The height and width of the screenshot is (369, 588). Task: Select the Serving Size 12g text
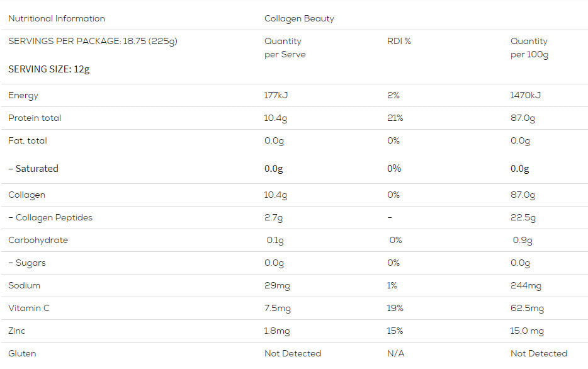(49, 69)
